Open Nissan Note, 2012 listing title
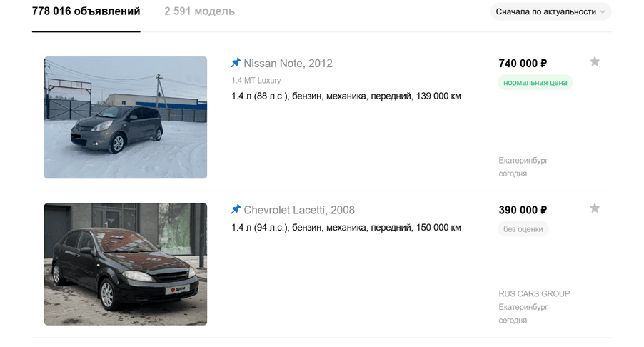The width and height of the screenshot is (644, 347). coord(288,64)
